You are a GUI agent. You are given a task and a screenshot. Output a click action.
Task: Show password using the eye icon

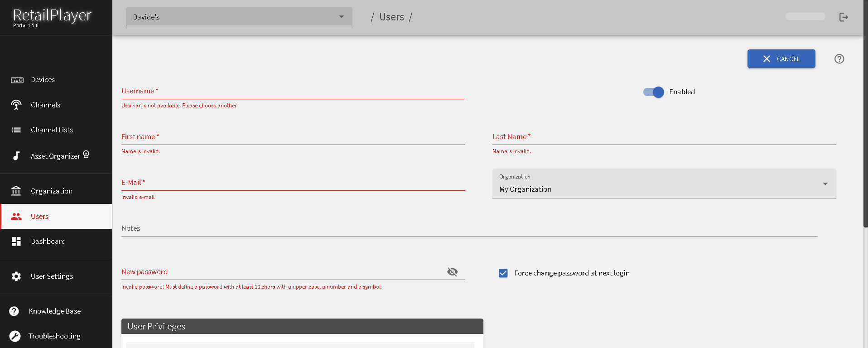point(452,272)
